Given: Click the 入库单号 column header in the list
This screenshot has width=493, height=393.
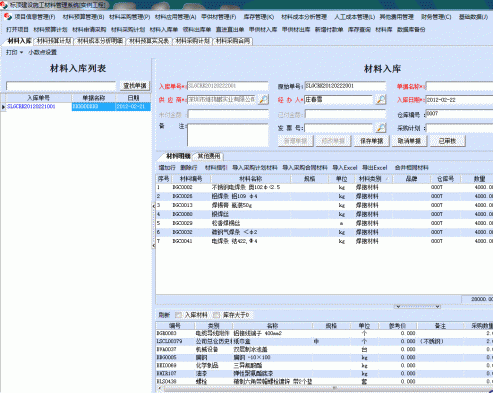Looking at the screenshot, I should coord(38,98).
